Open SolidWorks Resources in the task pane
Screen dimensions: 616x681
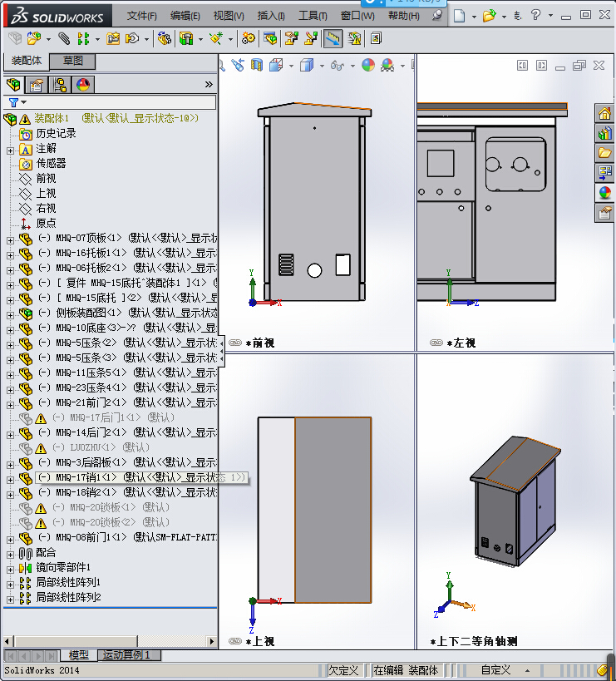pos(604,113)
